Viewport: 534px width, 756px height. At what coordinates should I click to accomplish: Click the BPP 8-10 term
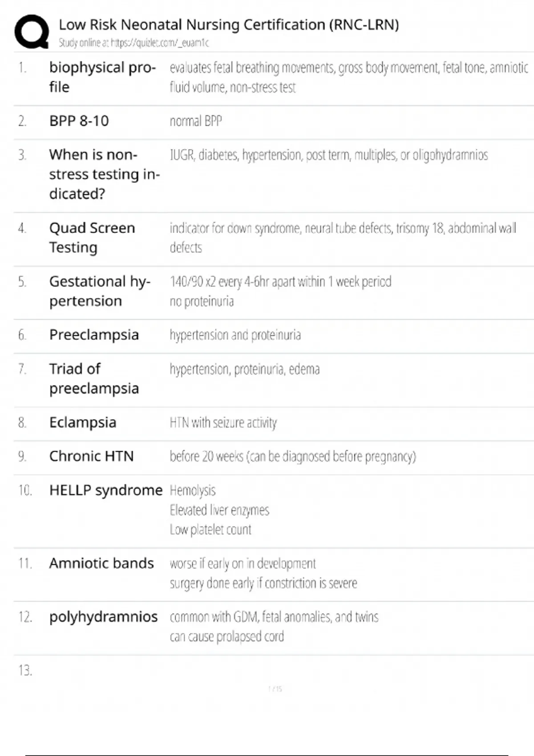coord(79,121)
